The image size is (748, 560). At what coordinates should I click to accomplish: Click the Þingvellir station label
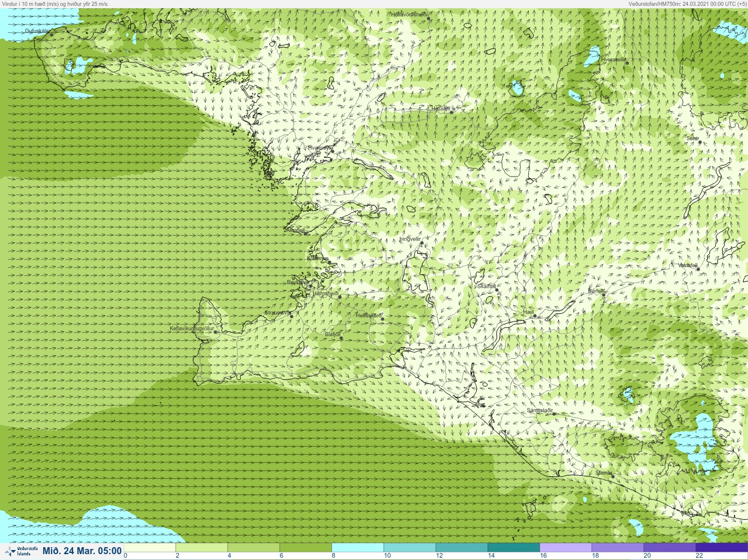tap(410, 239)
